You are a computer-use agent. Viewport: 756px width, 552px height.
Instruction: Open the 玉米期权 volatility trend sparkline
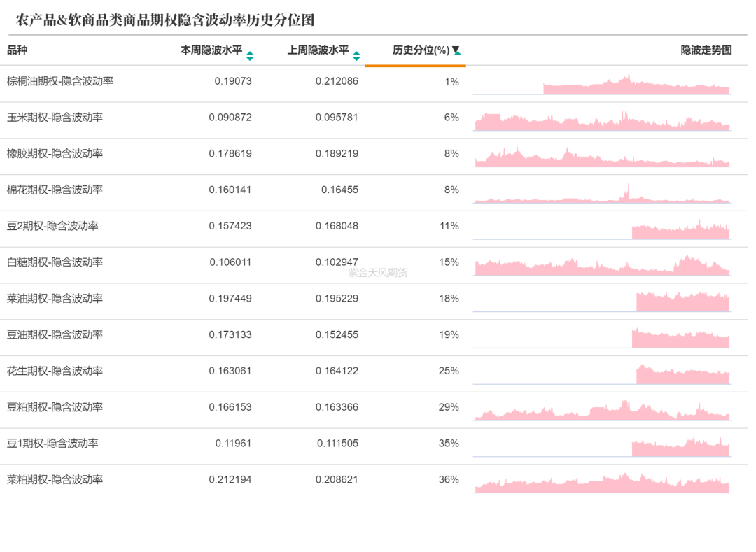click(x=602, y=120)
